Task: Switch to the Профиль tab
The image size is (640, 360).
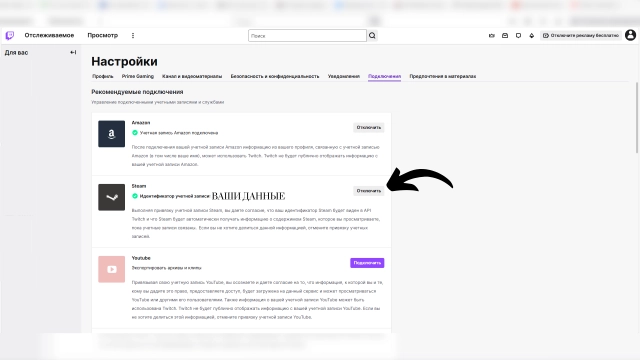Action: click(x=103, y=76)
